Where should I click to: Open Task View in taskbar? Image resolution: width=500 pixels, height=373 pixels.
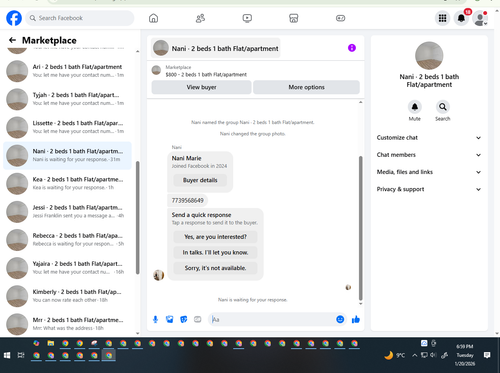[21, 355]
